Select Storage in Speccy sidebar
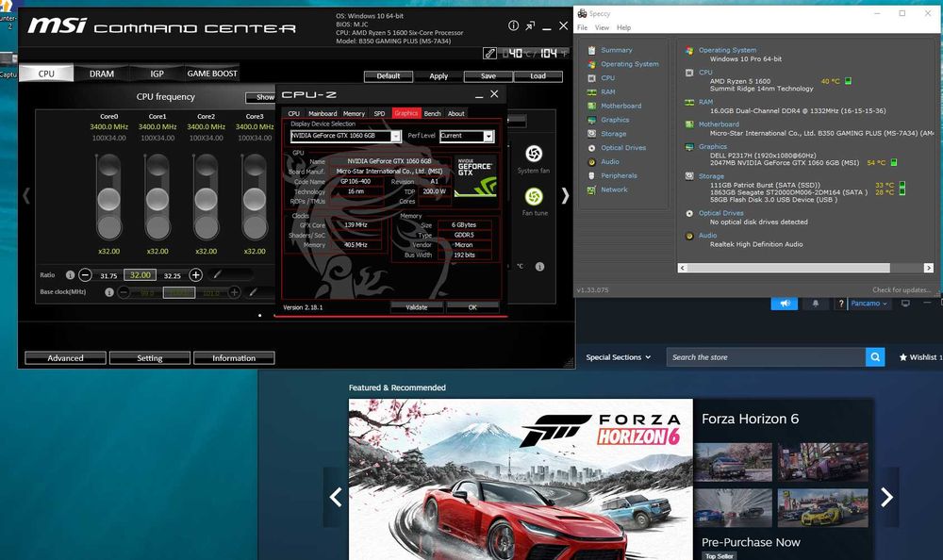The width and height of the screenshot is (943, 560). pyautogui.click(x=614, y=134)
